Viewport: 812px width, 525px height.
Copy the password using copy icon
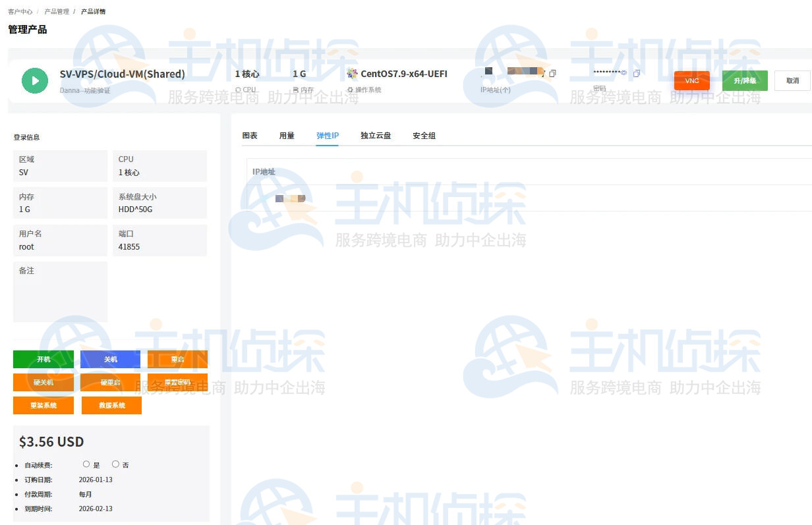(636, 74)
